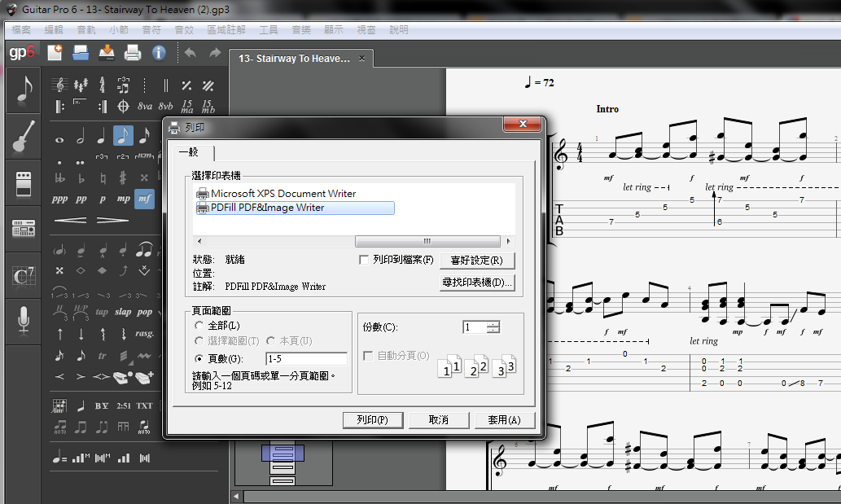
Task: Apply the pop technique
Action: (x=144, y=312)
